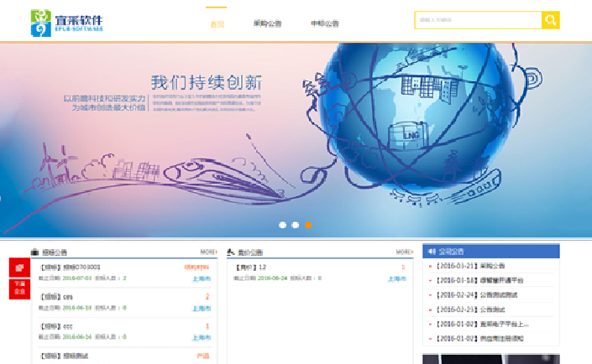Open MORE in the 竞价公告 panel
The width and height of the screenshot is (592, 364).
[x=405, y=252]
